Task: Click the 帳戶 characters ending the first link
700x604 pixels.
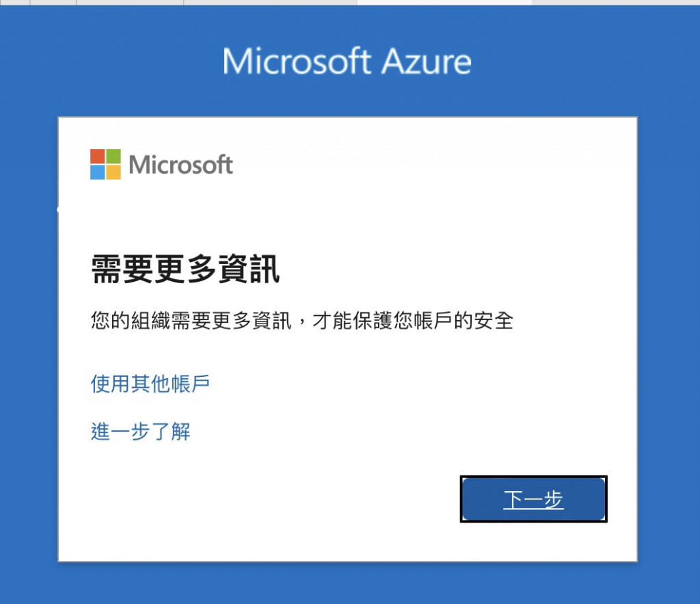Action: 191,384
